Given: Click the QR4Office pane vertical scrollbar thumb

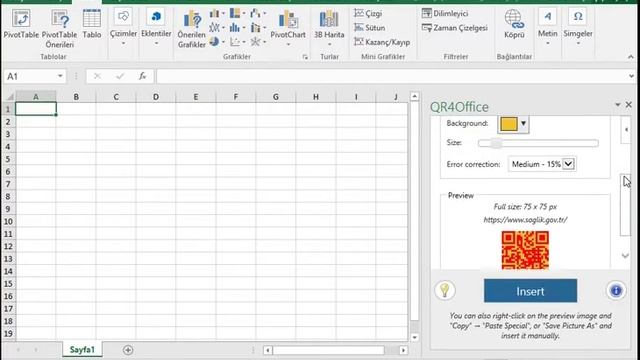Looking at the screenshot, I should (x=625, y=205).
